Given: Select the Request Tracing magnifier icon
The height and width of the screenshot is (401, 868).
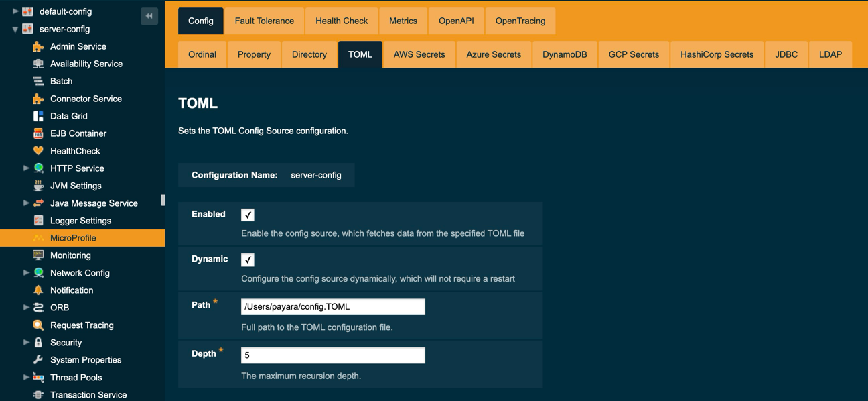Looking at the screenshot, I should tap(39, 325).
